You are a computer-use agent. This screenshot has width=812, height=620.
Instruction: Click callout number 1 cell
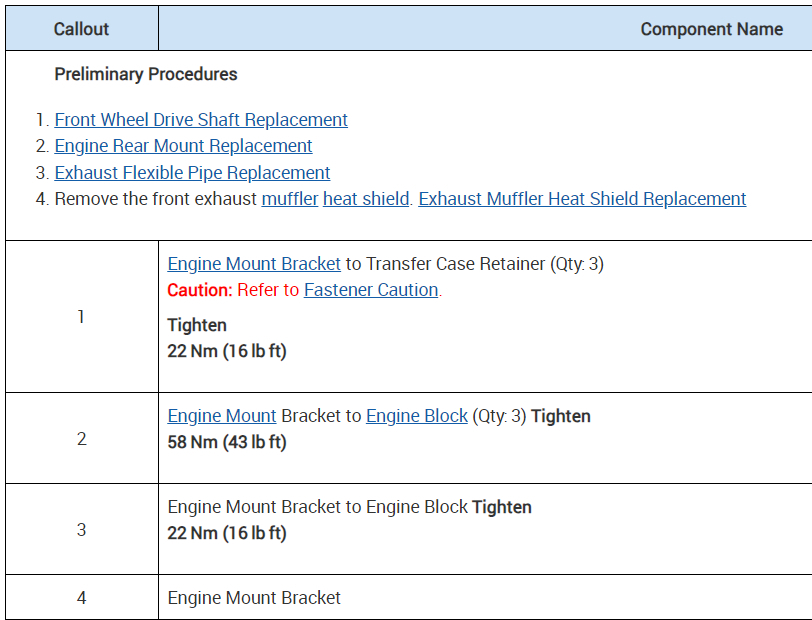[x=81, y=317]
